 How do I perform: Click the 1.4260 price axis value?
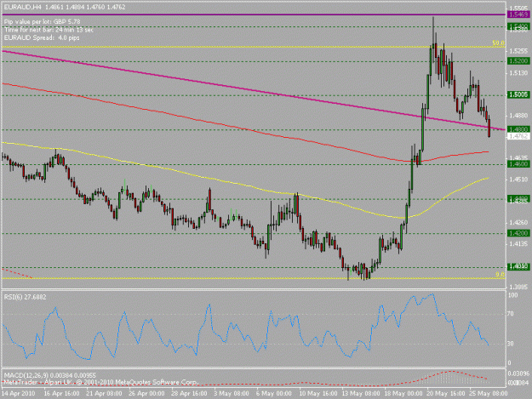tap(518, 222)
